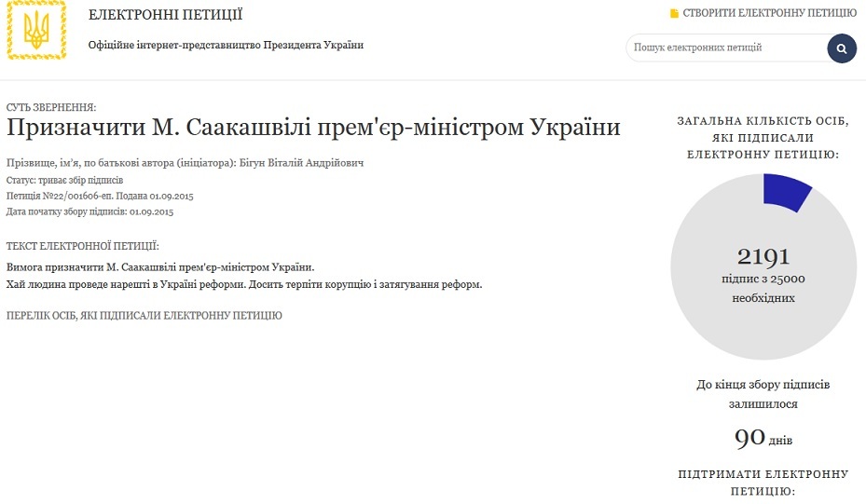Open the Електронні петиції site title
866x504 pixels.
tap(165, 14)
